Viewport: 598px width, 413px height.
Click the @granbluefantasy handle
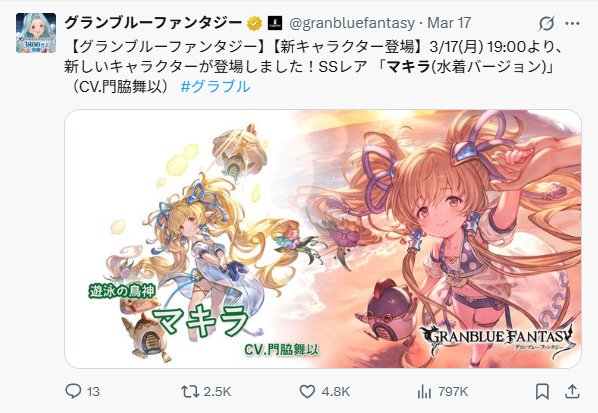coord(352,23)
